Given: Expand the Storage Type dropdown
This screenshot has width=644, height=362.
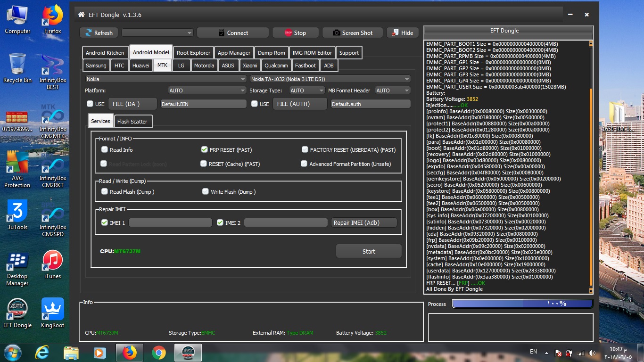Looking at the screenshot, I should (x=307, y=90).
